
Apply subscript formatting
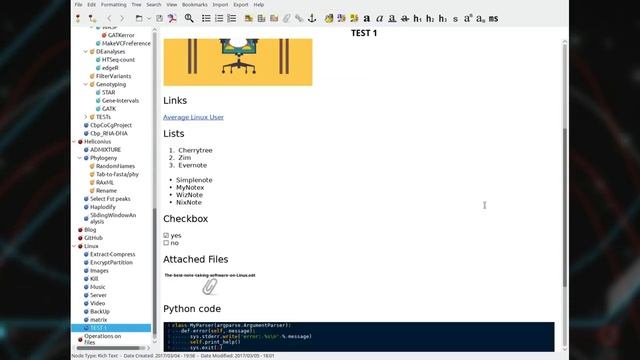click(x=481, y=18)
